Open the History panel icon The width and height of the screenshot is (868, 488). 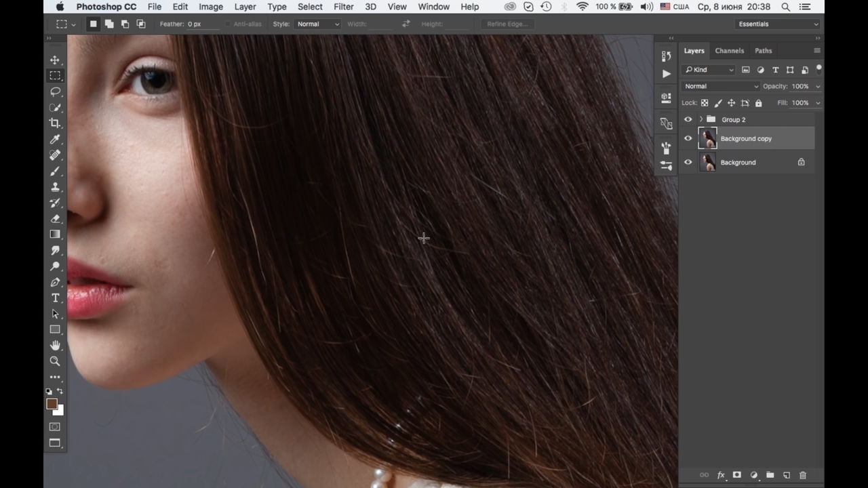666,57
